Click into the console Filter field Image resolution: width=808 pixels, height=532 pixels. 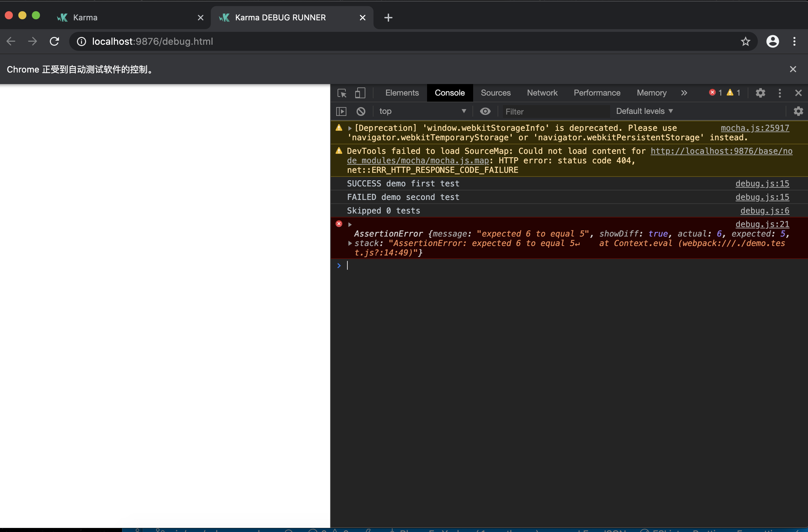pos(556,111)
